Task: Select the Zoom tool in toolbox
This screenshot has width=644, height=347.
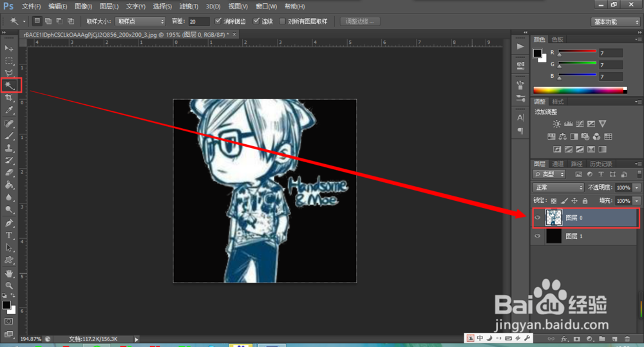Action: 8,286
